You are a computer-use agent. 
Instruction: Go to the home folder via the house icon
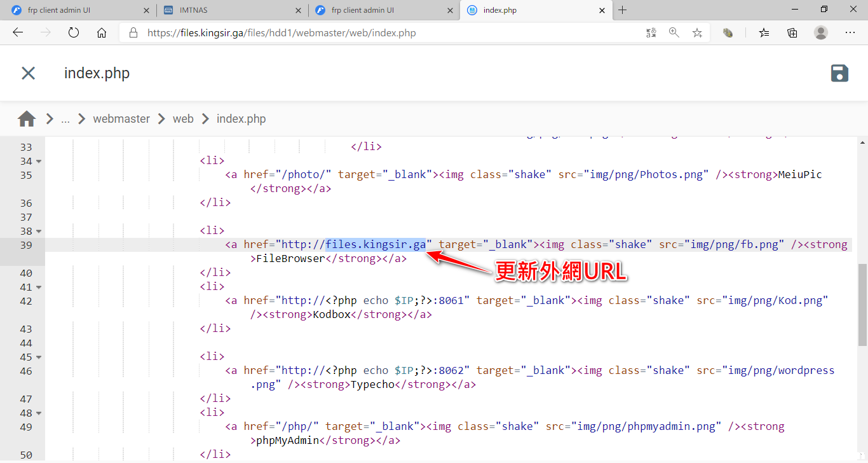click(x=27, y=119)
